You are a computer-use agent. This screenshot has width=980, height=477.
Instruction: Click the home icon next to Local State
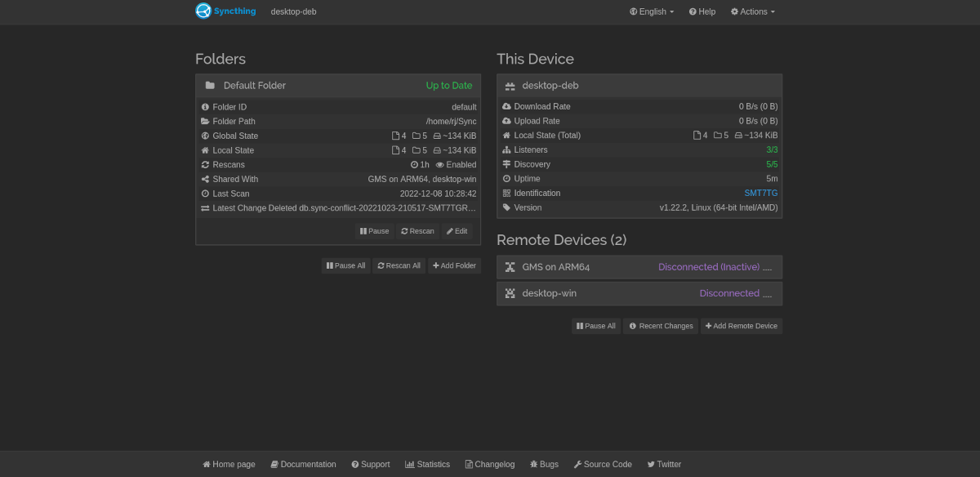206,149
